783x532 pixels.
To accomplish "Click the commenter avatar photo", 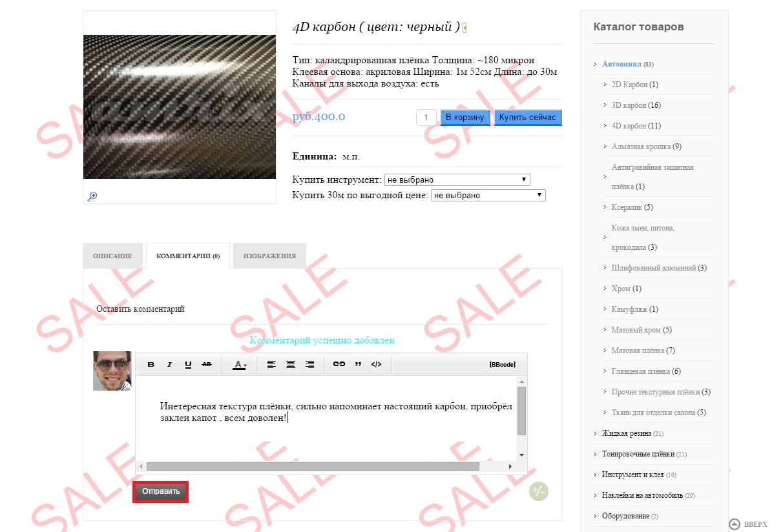I will (x=112, y=371).
